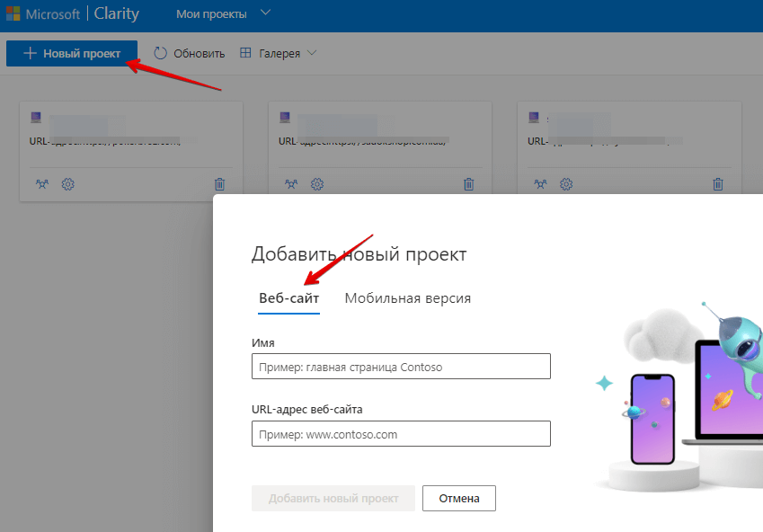Click Добавить новый проект dialog button
Image resolution: width=763 pixels, height=532 pixels.
point(333,499)
